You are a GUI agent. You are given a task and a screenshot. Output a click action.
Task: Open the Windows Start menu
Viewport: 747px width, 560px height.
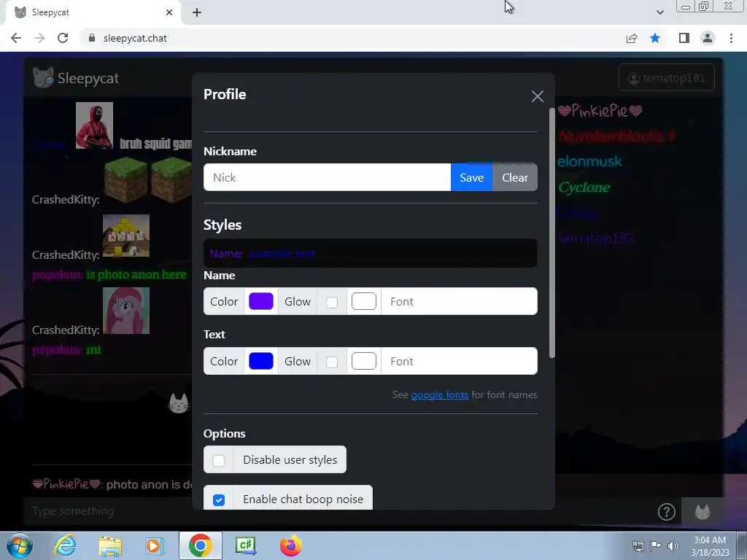tap(19, 545)
